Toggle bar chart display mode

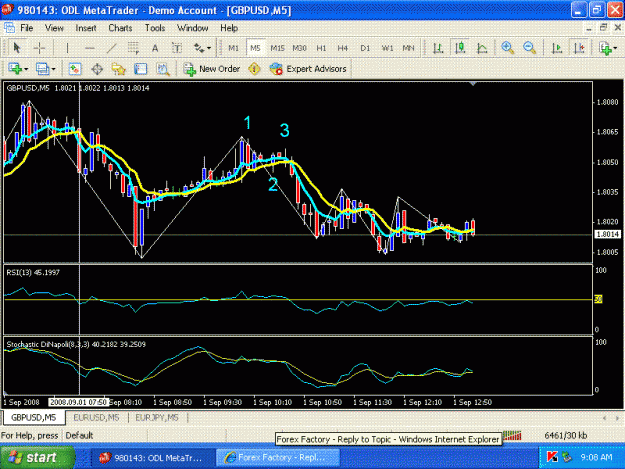[x=438, y=48]
